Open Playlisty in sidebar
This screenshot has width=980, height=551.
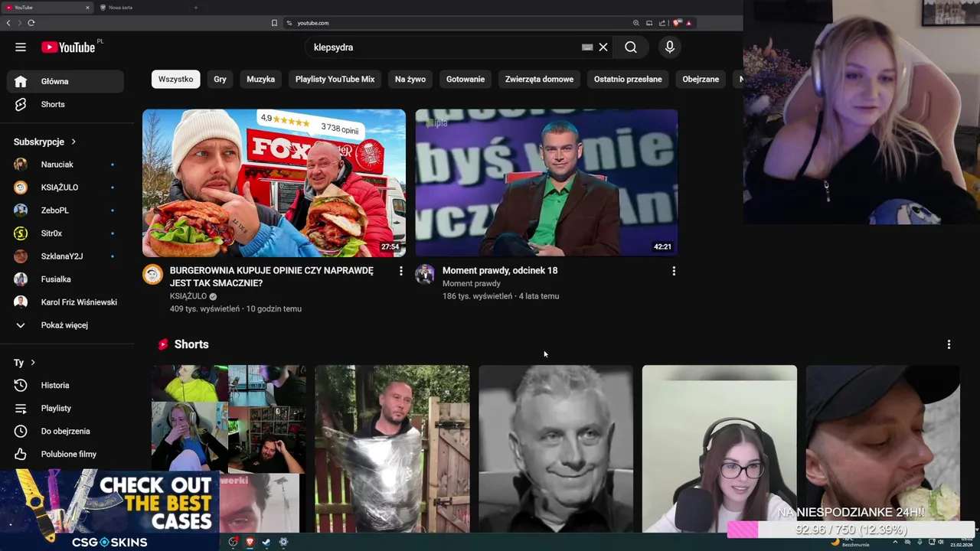coord(65,409)
